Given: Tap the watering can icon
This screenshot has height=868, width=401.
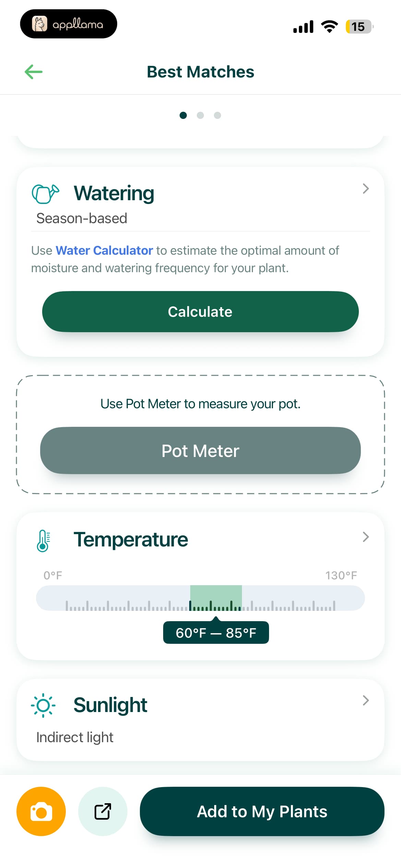Looking at the screenshot, I should [45, 194].
